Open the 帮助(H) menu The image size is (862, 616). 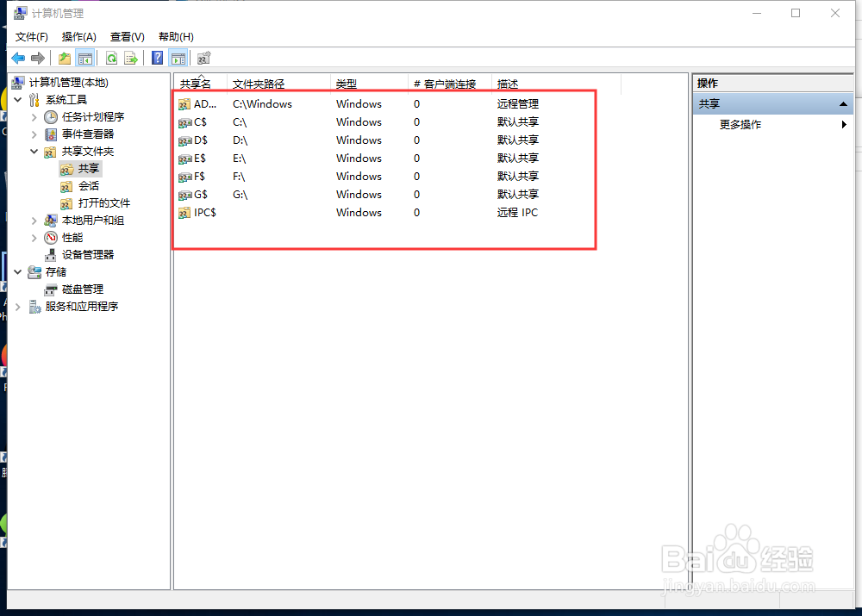pyautogui.click(x=176, y=37)
